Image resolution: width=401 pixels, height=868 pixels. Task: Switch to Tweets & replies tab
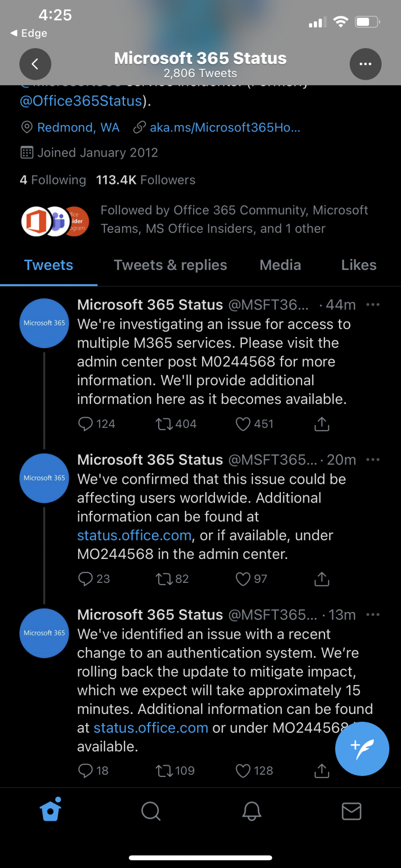click(170, 265)
